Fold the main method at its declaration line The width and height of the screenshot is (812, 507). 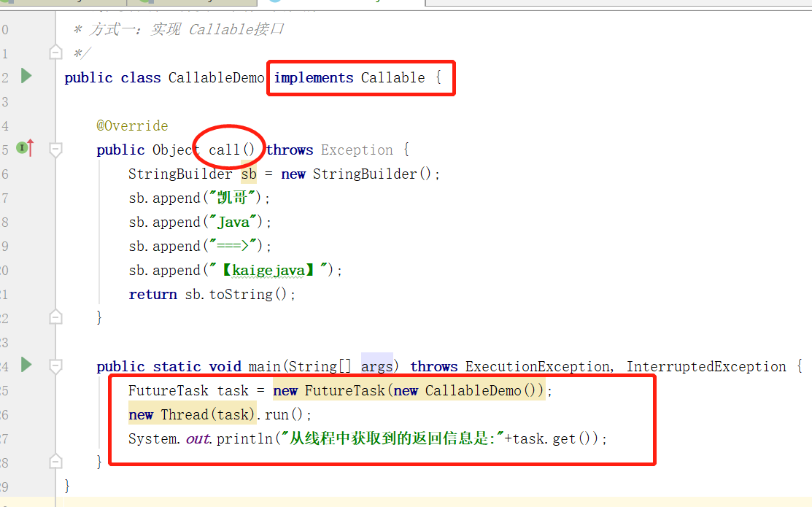point(55,366)
